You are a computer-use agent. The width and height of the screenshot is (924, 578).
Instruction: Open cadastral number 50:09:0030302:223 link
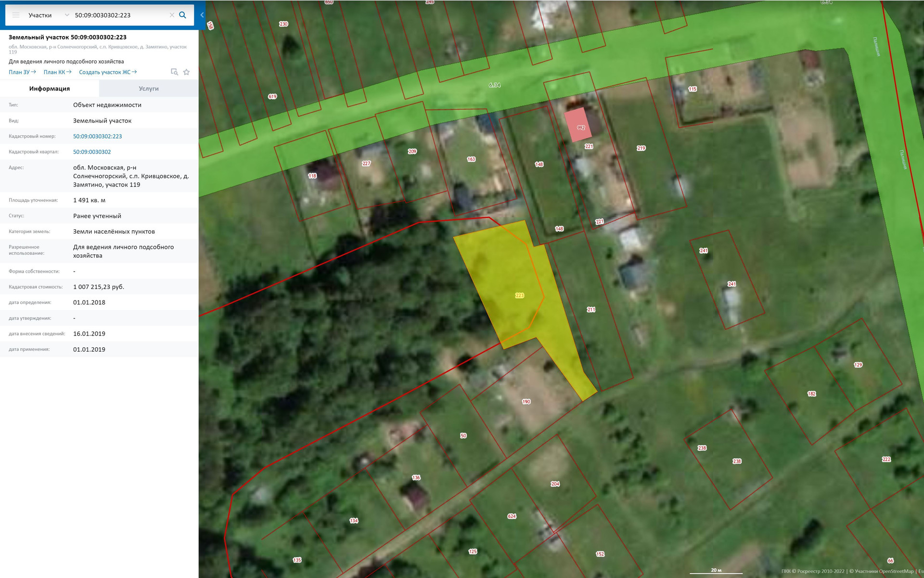pyautogui.click(x=98, y=136)
